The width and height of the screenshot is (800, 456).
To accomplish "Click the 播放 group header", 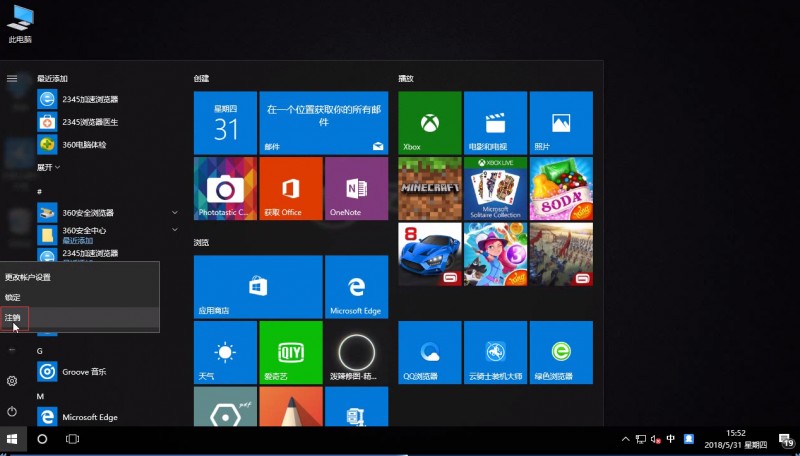I will point(406,79).
